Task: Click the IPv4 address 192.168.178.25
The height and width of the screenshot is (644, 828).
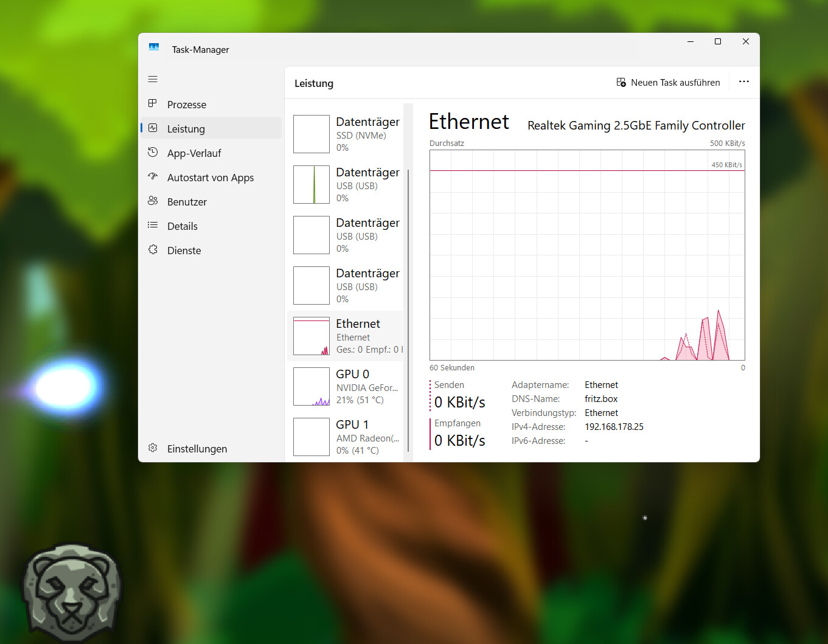Action: pyautogui.click(x=614, y=427)
